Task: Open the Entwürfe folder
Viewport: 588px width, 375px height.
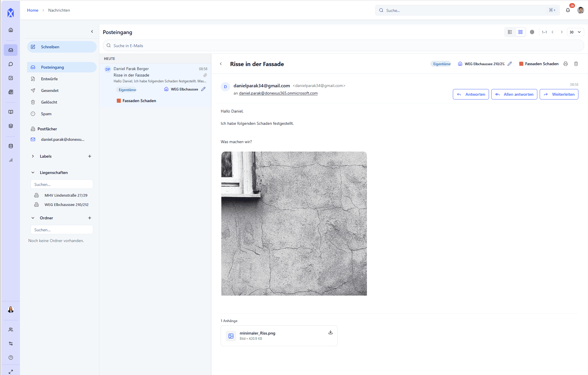Action: pyautogui.click(x=49, y=79)
